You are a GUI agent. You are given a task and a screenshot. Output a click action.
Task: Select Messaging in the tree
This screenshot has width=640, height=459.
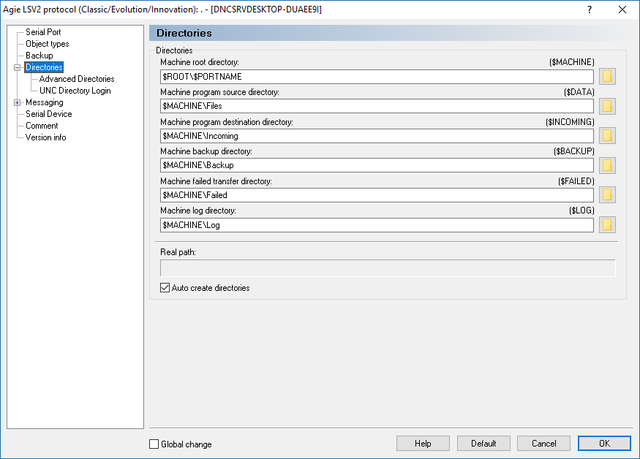pyautogui.click(x=44, y=102)
